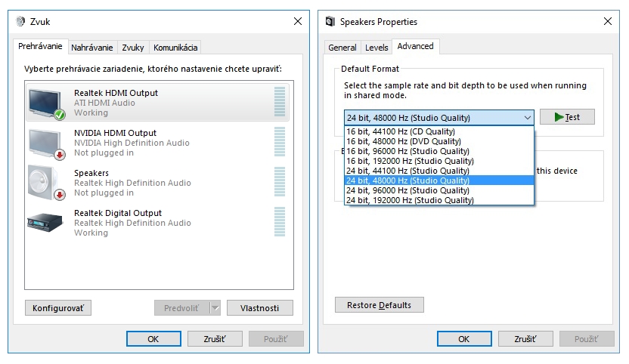
Task: Choose 24 bit, 192000 Hz (Studio Quality)
Action: click(410, 200)
